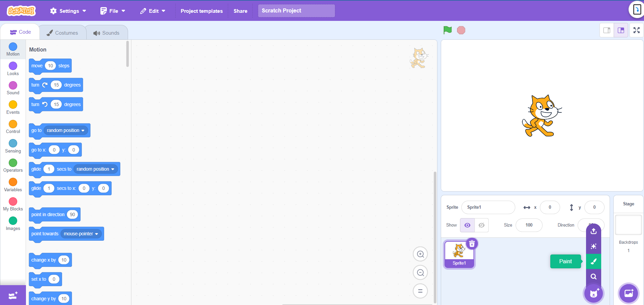Open the File menu dropdown

pyautogui.click(x=112, y=10)
